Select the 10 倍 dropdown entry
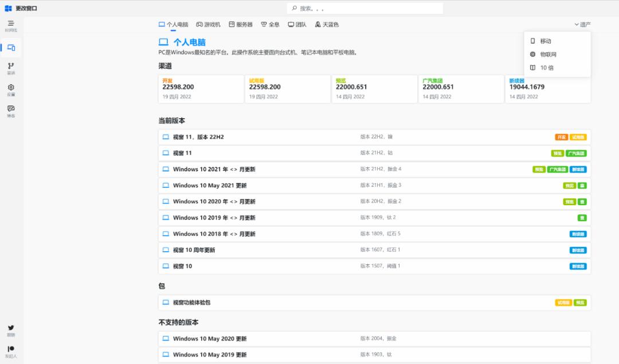619x364 pixels. click(546, 68)
